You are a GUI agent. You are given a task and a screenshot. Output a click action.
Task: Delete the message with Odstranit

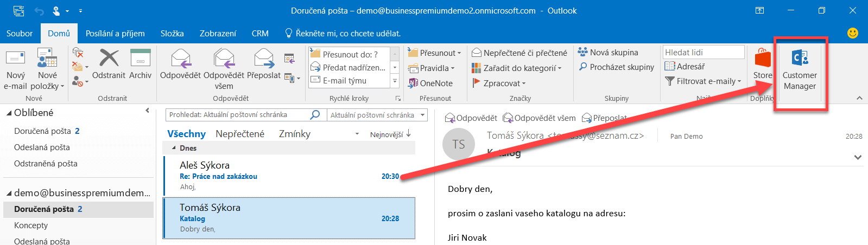pos(109,64)
